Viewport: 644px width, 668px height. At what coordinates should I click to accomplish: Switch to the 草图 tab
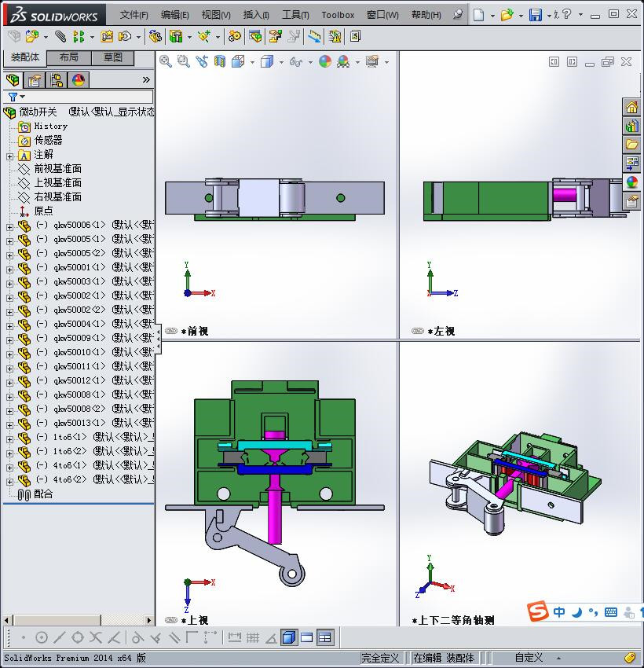click(113, 57)
